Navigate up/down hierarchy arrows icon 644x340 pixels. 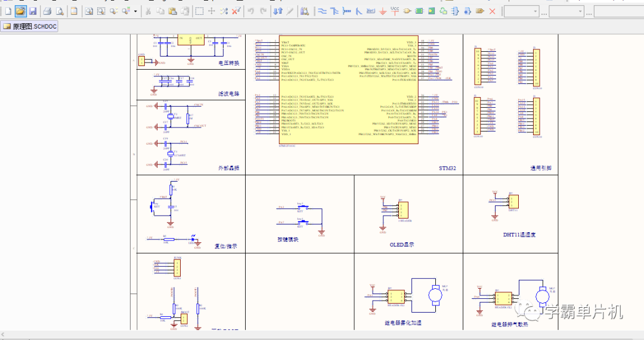(x=278, y=11)
